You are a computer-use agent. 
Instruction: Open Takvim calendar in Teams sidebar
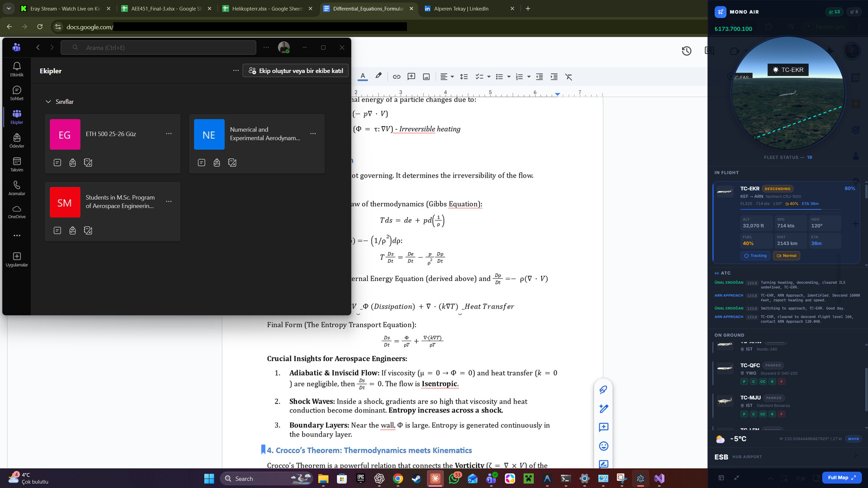point(17,164)
